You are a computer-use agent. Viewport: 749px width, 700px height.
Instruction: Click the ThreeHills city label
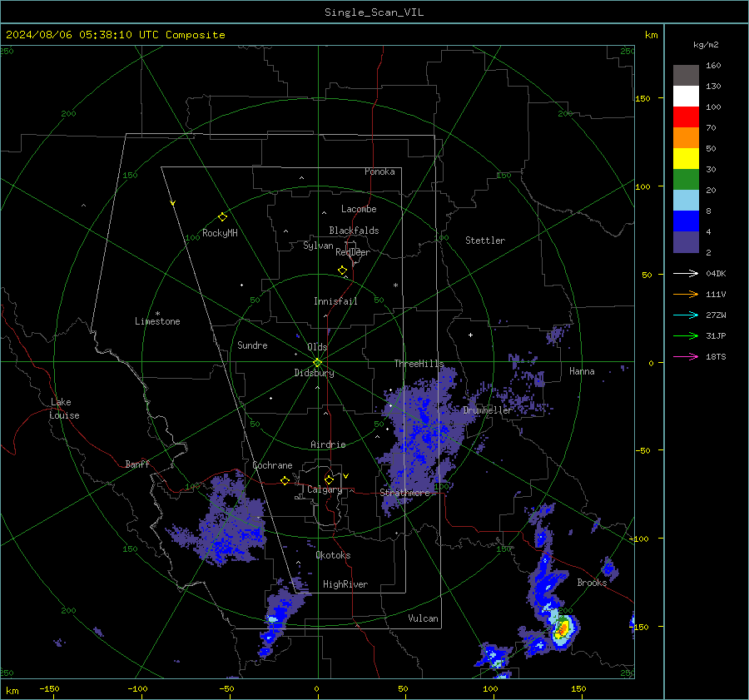[419, 364]
